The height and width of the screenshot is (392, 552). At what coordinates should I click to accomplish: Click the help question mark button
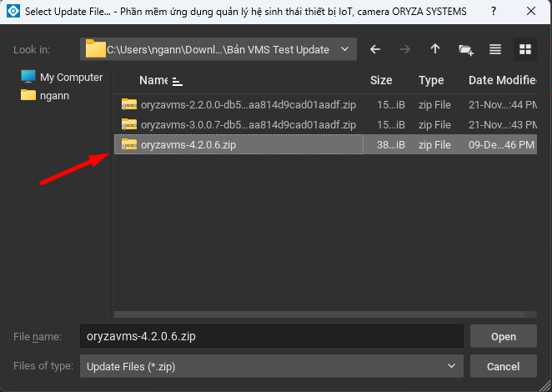pyautogui.click(x=494, y=12)
